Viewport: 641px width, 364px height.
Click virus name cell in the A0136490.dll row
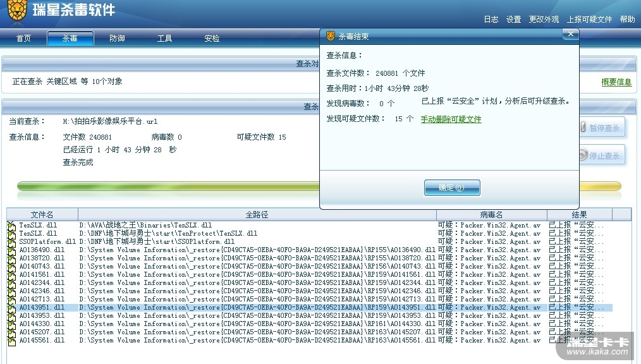[x=489, y=250]
